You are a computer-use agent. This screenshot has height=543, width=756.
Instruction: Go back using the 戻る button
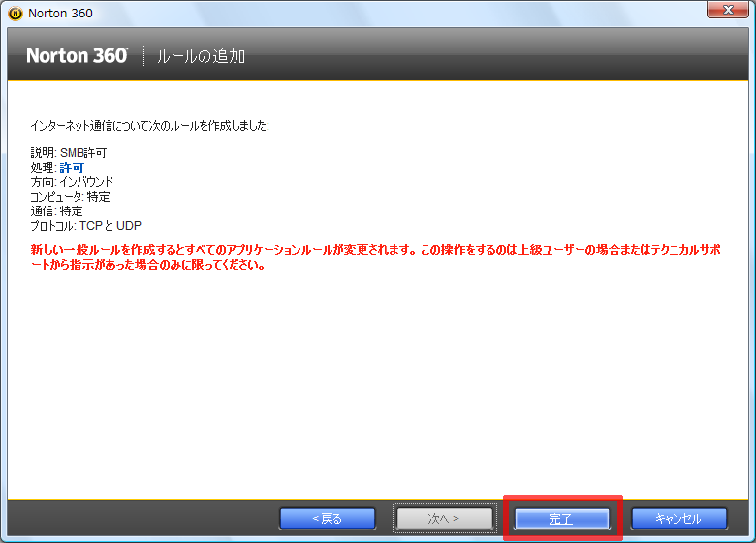tap(328, 519)
